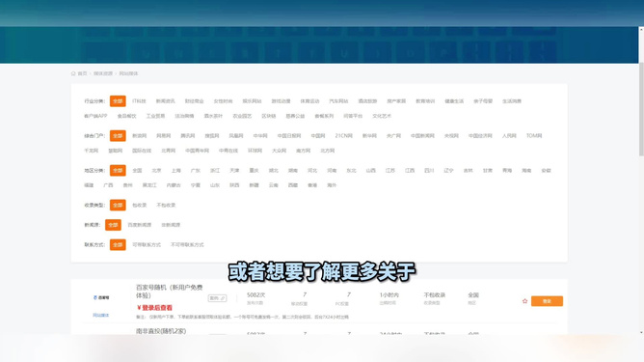Choose 包收录 in 收录类型 filter
644x362 pixels.
139,205
